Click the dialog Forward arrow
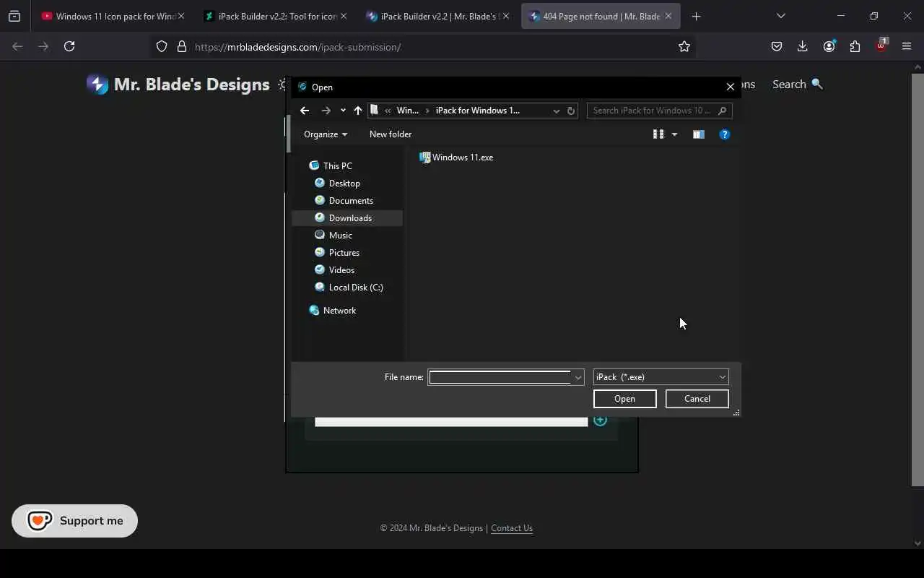Image resolution: width=924 pixels, height=578 pixels. click(326, 111)
